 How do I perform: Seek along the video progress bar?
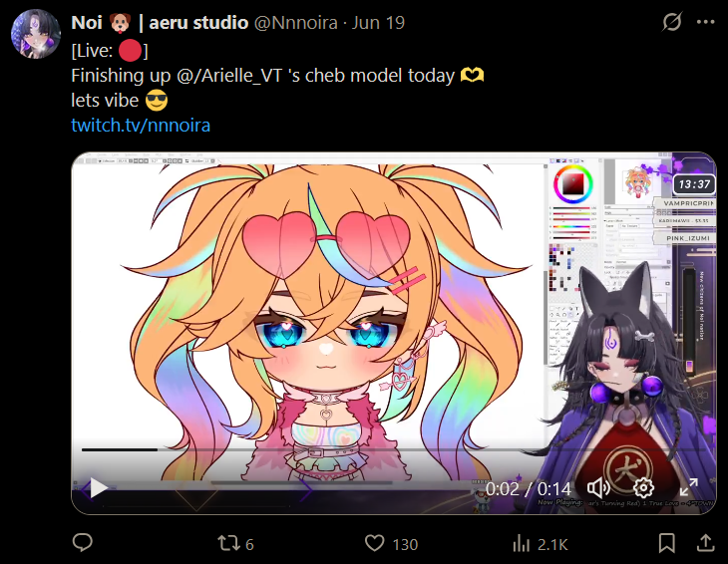point(393,449)
